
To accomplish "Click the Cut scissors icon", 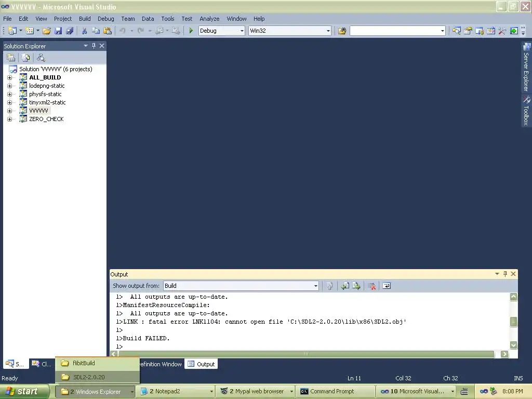I will click(x=85, y=31).
